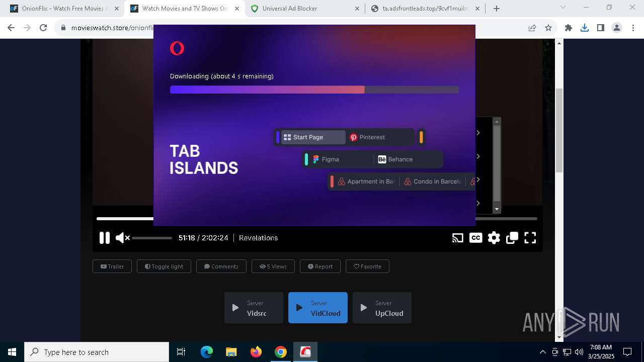Click the address bar URL

pyautogui.click(x=112, y=28)
